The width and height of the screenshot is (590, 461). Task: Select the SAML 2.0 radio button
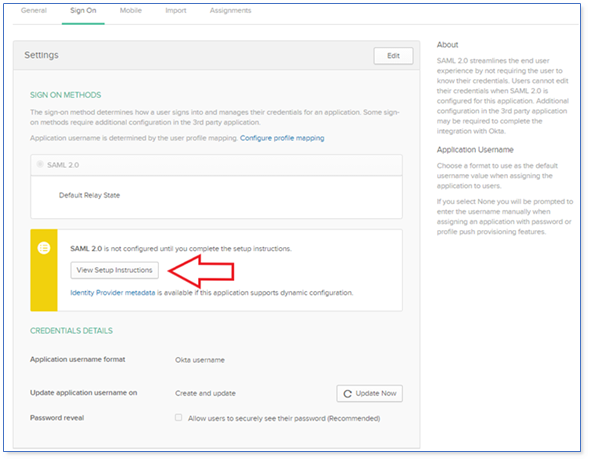pyautogui.click(x=40, y=164)
